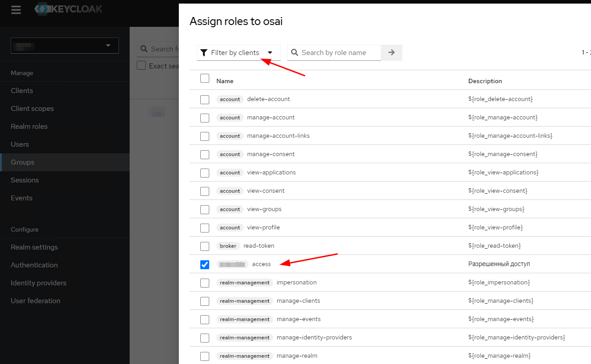Screen dimensions: 591x364
Task: Click the filter funnel icon
Action: point(203,53)
